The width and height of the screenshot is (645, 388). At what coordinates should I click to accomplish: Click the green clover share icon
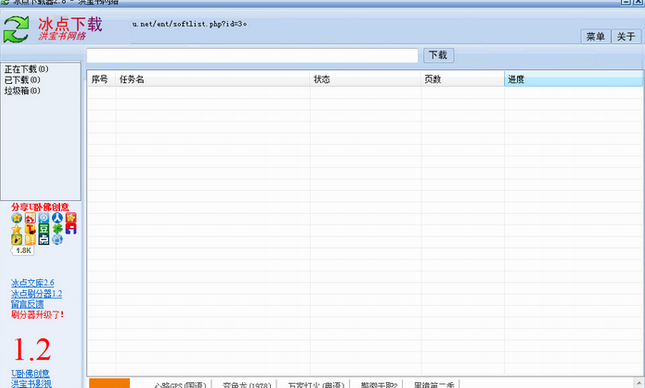pos(58,229)
